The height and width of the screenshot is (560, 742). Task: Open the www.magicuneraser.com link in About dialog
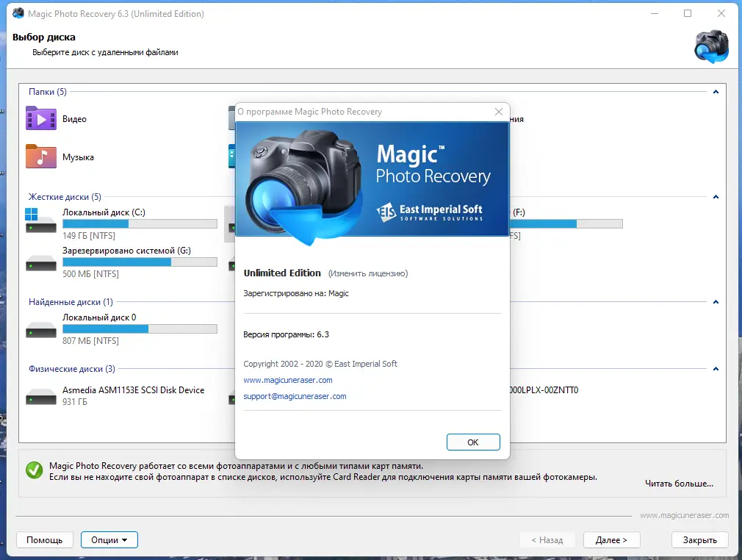pos(288,380)
